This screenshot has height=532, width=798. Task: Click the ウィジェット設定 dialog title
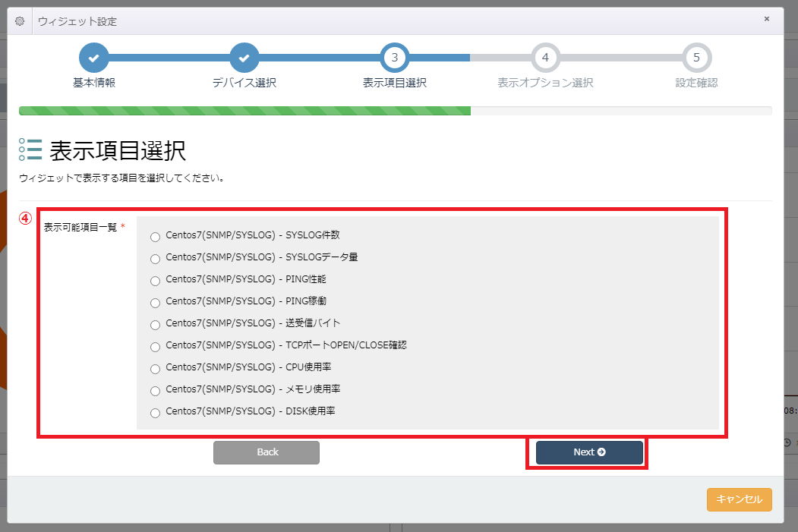[77, 21]
